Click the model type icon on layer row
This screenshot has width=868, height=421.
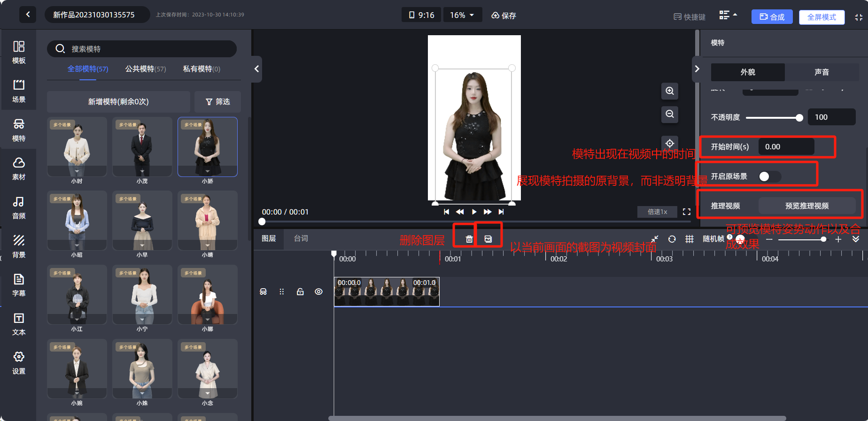(263, 291)
